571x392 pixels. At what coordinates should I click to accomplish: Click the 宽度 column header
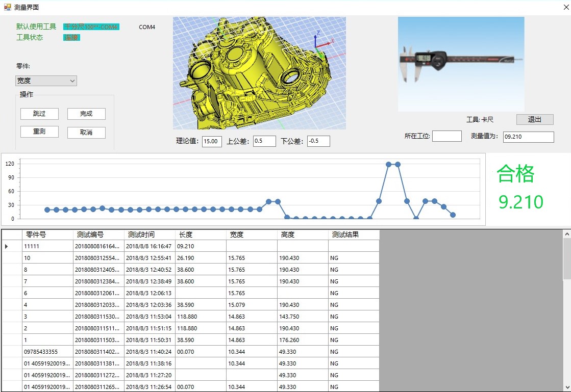(252, 234)
